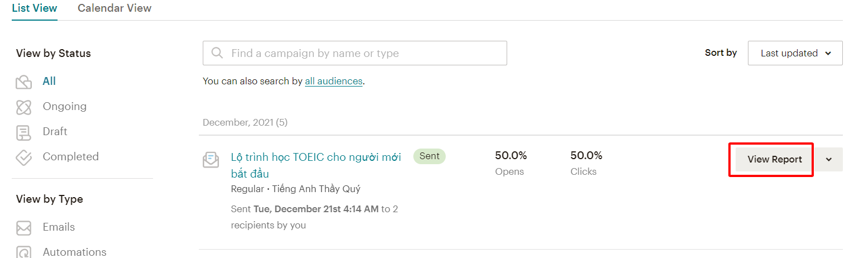This screenshot has height=258, width=868.
Task: Switch to the Calendar View tab
Action: (x=115, y=8)
